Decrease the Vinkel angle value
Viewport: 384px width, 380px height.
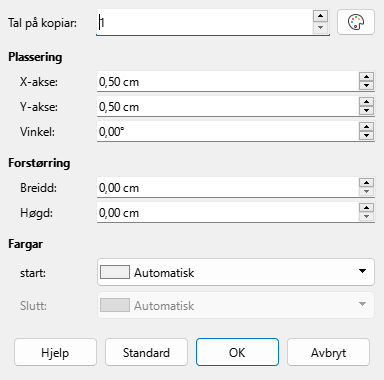pyautogui.click(x=366, y=136)
